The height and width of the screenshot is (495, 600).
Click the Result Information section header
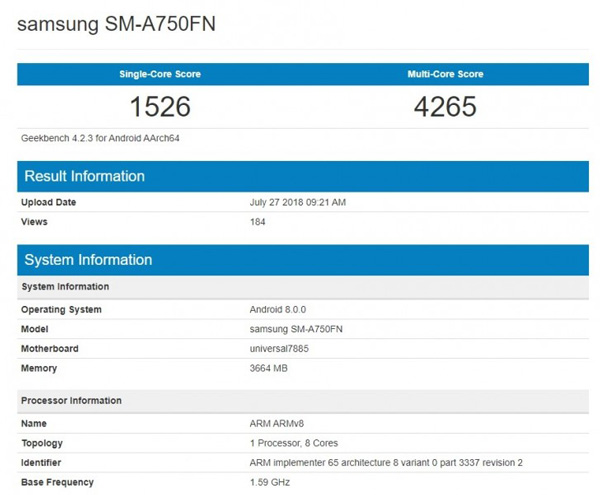[303, 176]
